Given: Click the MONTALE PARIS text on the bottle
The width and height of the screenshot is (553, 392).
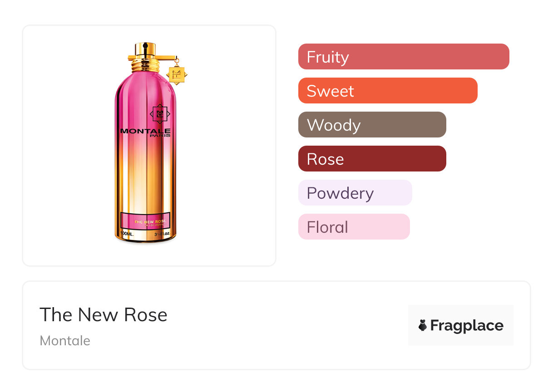Looking at the screenshot, I should pos(145,132).
